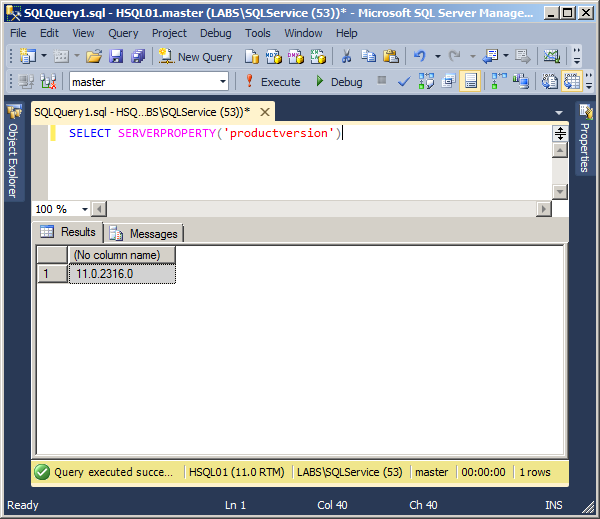Click the Query Options icon
Image resolution: width=600 pixels, height=519 pixels.
[x=448, y=81]
